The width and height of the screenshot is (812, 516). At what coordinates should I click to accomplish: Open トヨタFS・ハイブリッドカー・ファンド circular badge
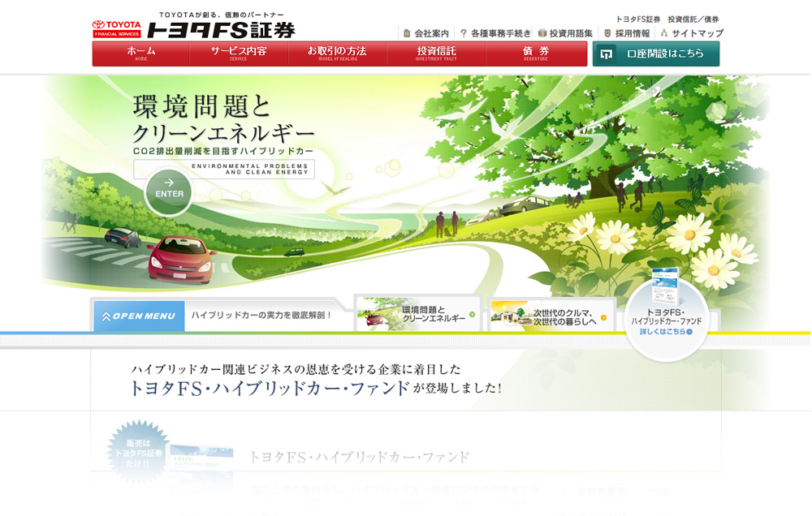coord(666,320)
